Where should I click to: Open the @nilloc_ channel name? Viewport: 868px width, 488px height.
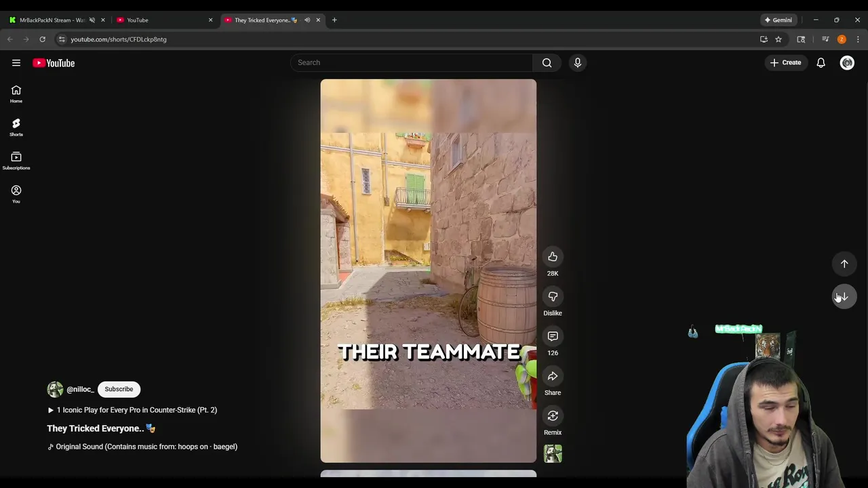point(80,389)
